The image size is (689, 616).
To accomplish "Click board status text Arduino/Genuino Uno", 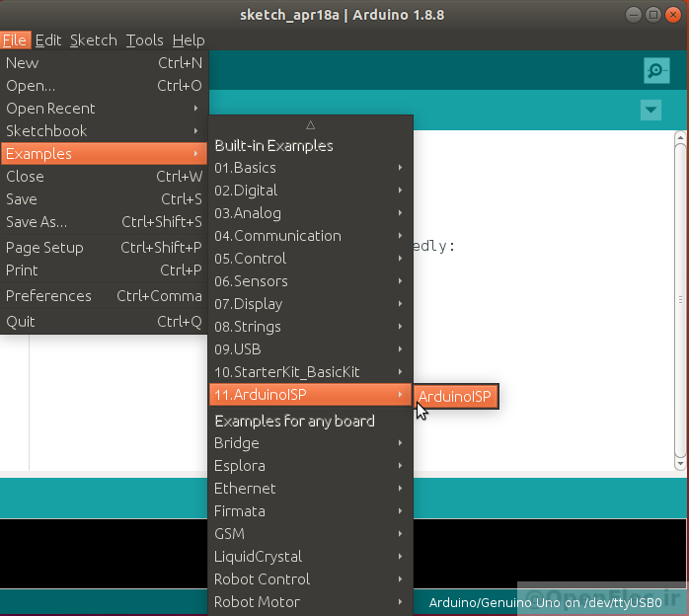I will (x=545, y=603).
